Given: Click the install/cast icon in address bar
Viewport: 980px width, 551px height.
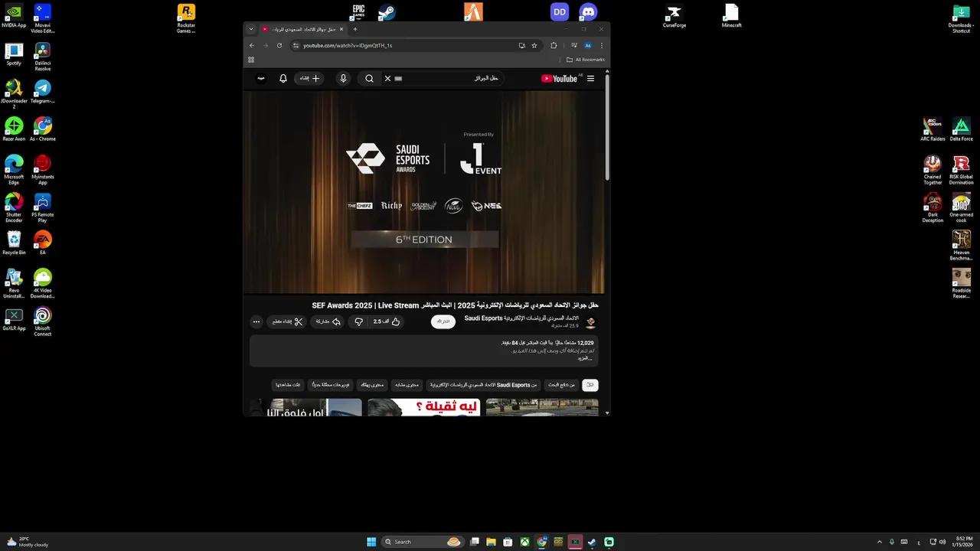Looking at the screenshot, I should [521, 45].
